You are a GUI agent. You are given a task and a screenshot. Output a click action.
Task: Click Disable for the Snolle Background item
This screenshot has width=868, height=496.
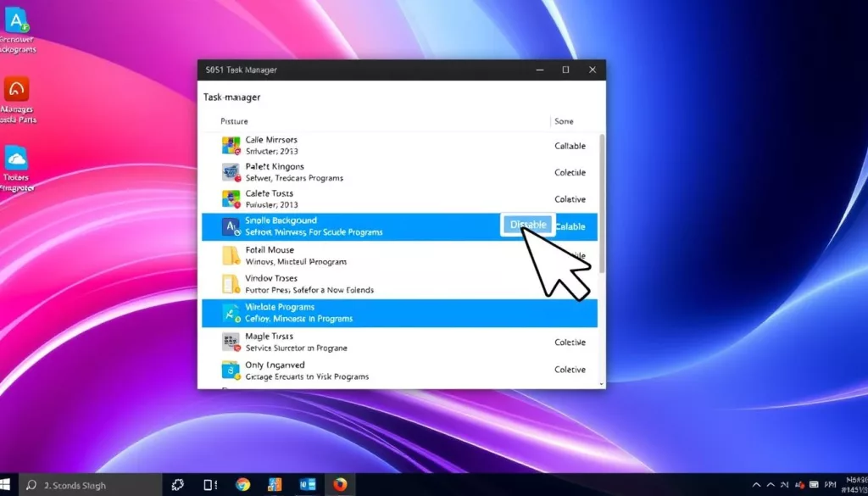click(x=528, y=225)
